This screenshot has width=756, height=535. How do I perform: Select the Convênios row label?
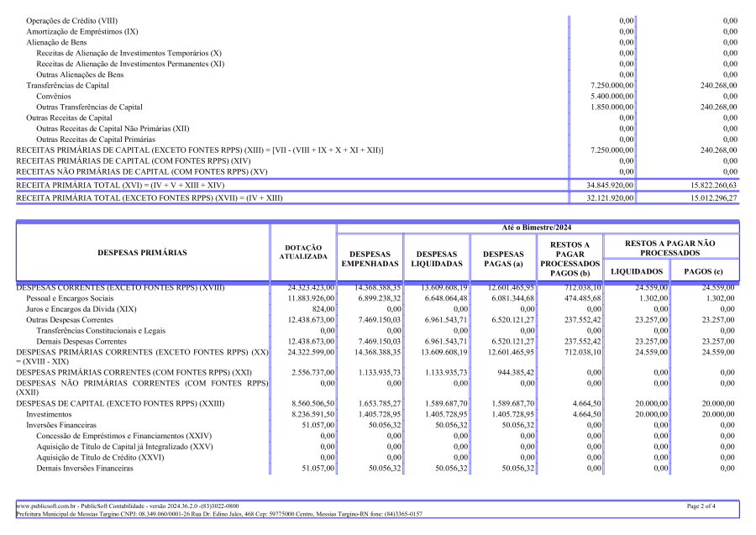pos(54,96)
